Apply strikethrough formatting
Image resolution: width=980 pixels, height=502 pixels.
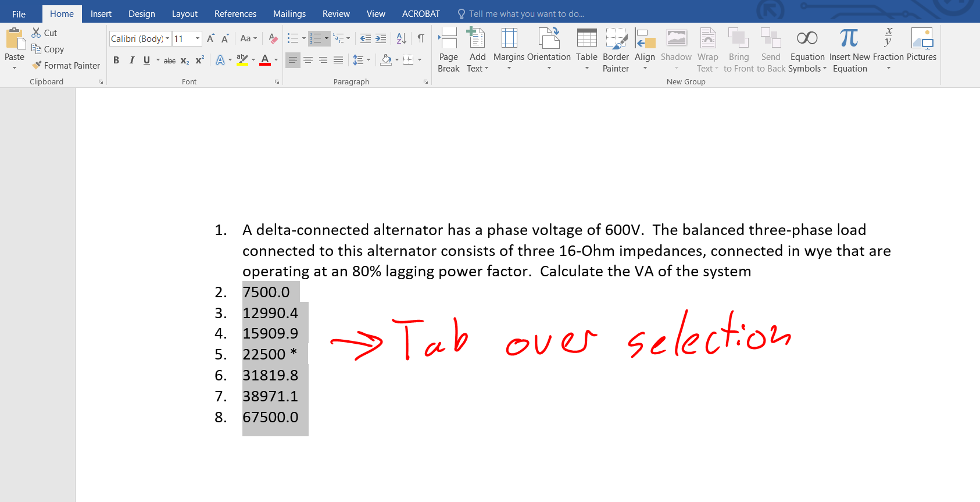tap(170, 60)
